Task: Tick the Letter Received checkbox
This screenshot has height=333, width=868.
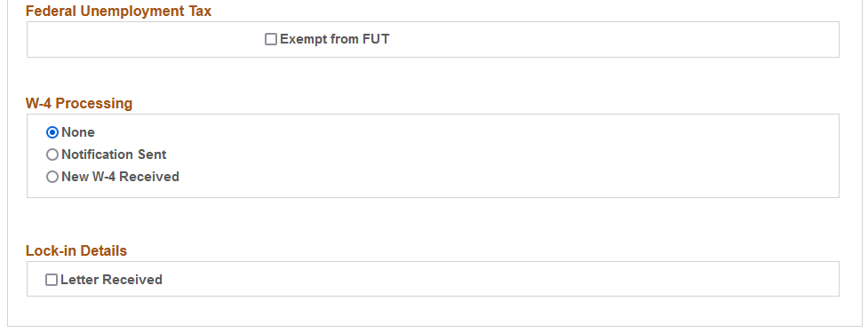Action: click(52, 280)
